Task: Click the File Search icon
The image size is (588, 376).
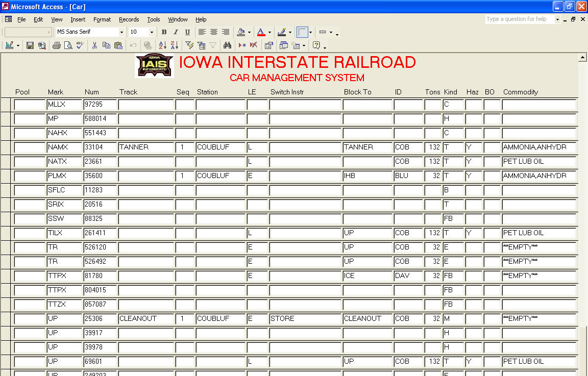Action: click(x=42, y=45)
